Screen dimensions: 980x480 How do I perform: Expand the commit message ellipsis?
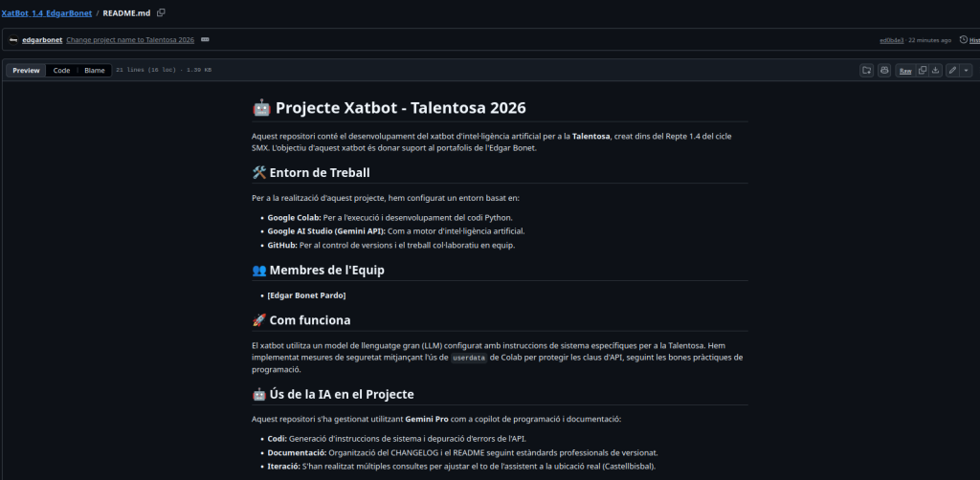pyautogui.click(x=205, y=40)
